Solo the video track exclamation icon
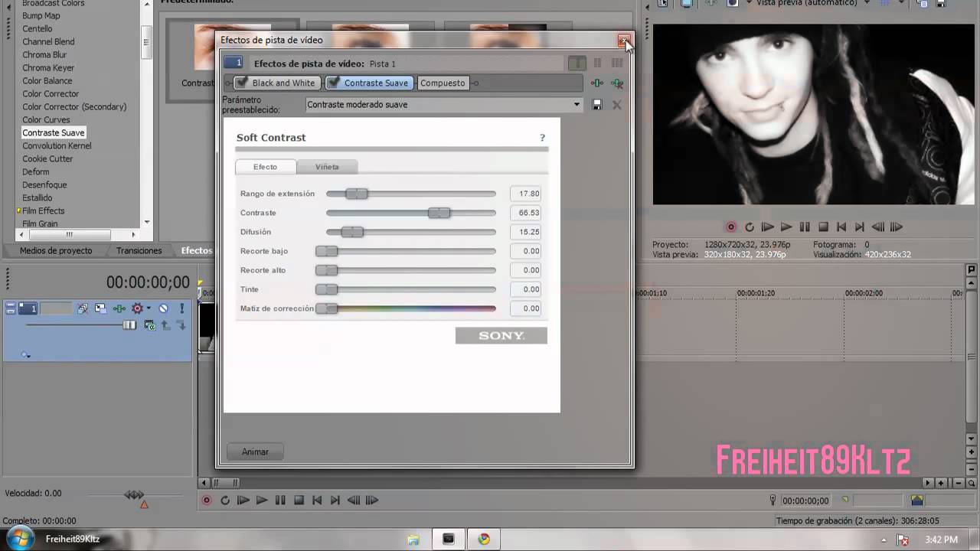 click(x=181, y=308)
